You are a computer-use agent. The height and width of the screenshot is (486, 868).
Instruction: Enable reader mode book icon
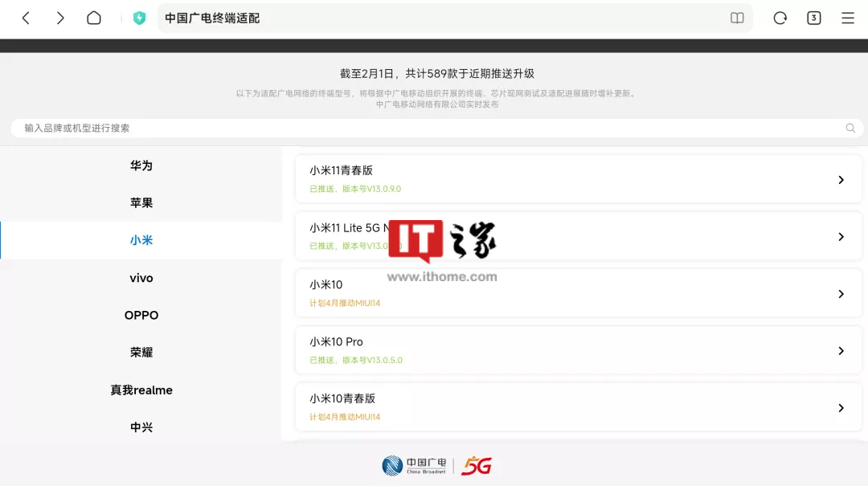pos(737,18)
